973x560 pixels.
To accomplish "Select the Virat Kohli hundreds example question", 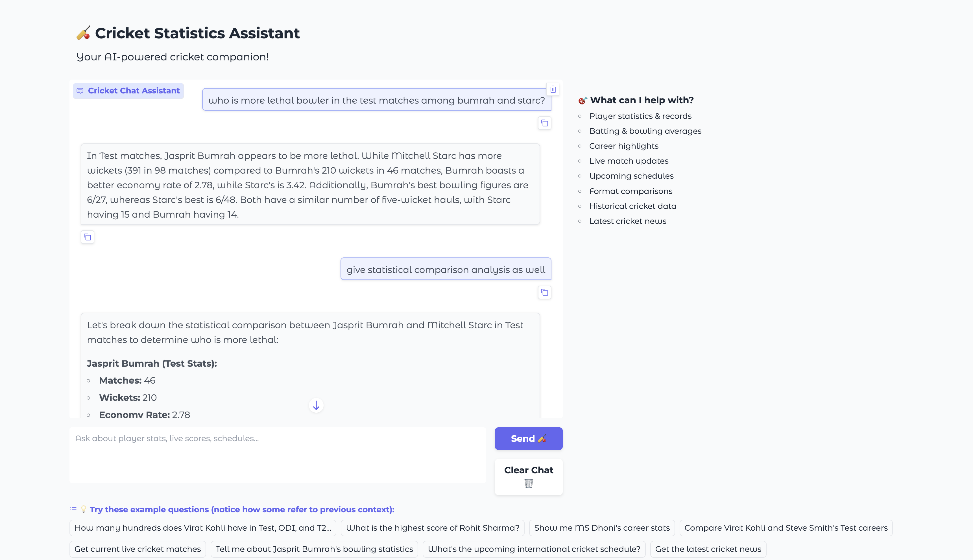I will (x=203, y=528).
